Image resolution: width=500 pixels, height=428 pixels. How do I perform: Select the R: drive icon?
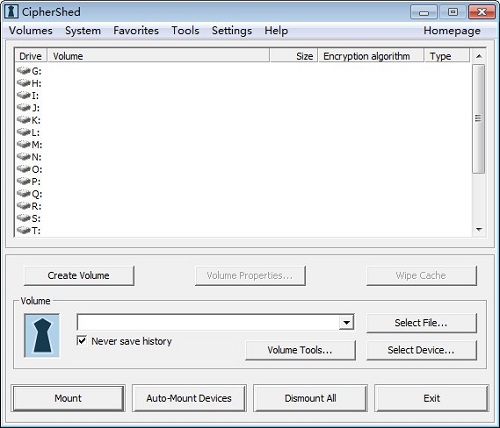pos(24,205)
